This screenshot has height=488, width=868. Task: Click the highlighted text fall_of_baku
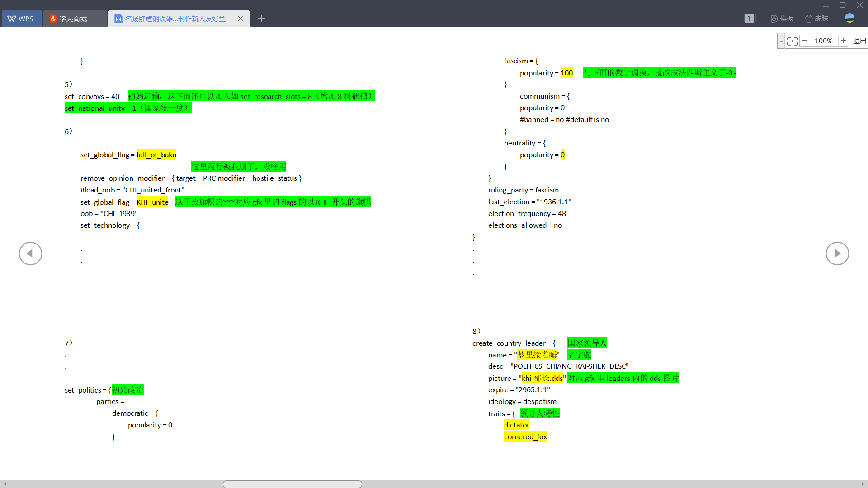click(x=156, y=155)
